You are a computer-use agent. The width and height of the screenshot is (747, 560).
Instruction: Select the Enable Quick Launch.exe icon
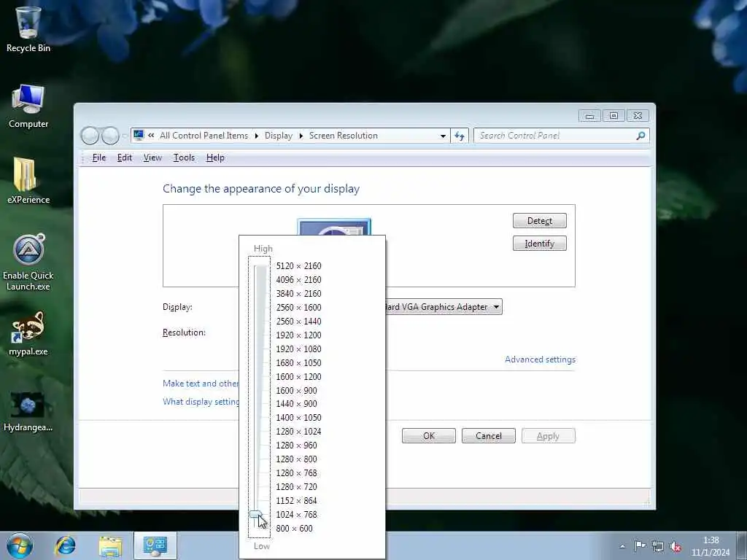pos(28,262)
